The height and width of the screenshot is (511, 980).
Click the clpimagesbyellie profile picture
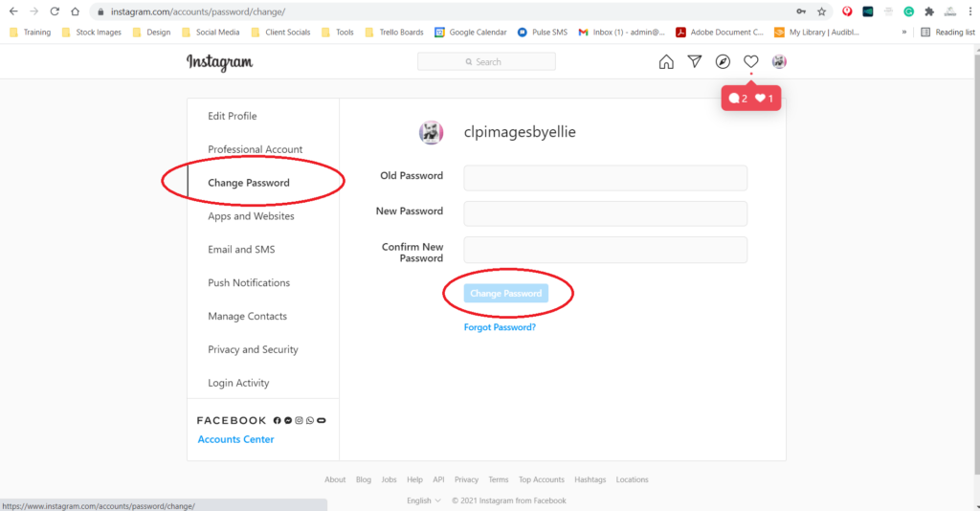pos(431,132)
